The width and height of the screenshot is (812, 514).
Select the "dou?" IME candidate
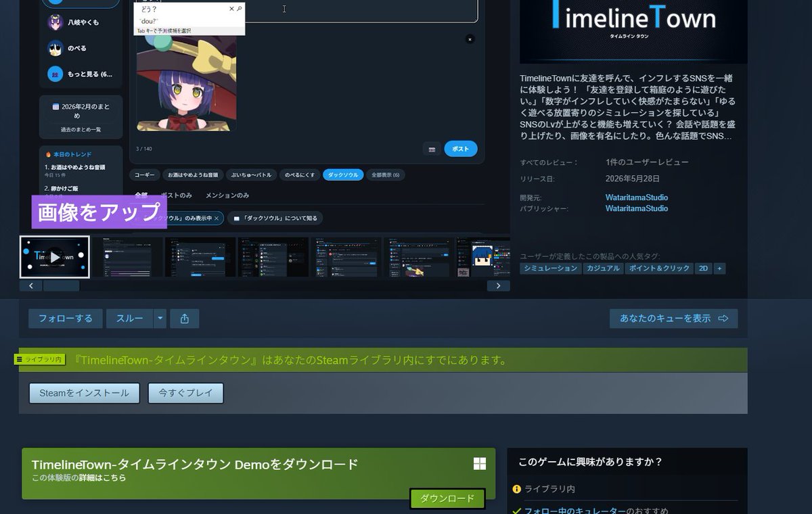[148, 21]
